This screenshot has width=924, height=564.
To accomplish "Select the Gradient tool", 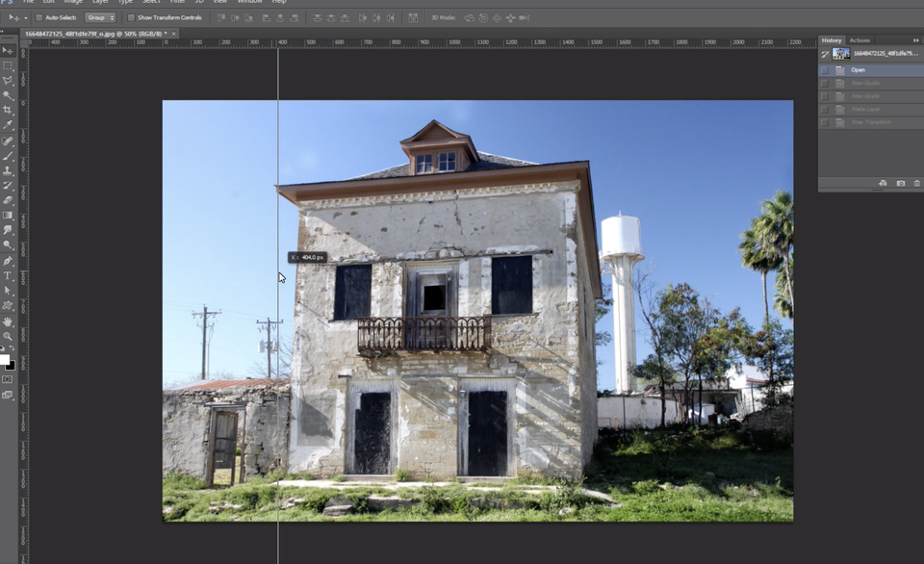I will [x=8, y=216].
